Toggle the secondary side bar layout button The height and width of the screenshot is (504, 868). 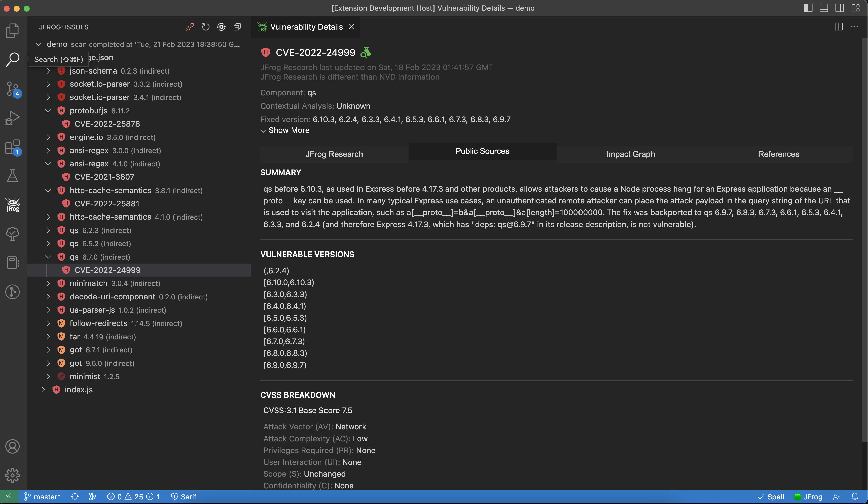(x=840, y=8)
